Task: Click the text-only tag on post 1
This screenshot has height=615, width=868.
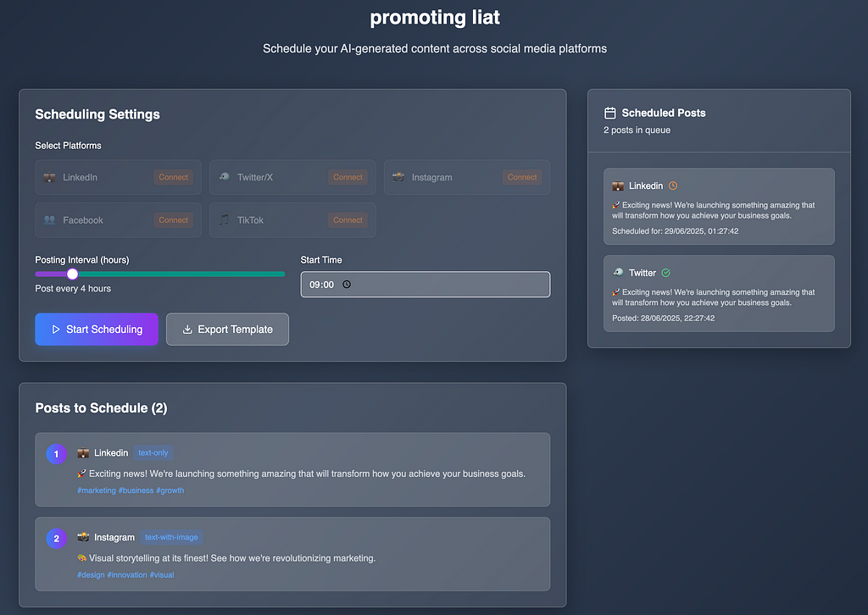Action: 153,453
